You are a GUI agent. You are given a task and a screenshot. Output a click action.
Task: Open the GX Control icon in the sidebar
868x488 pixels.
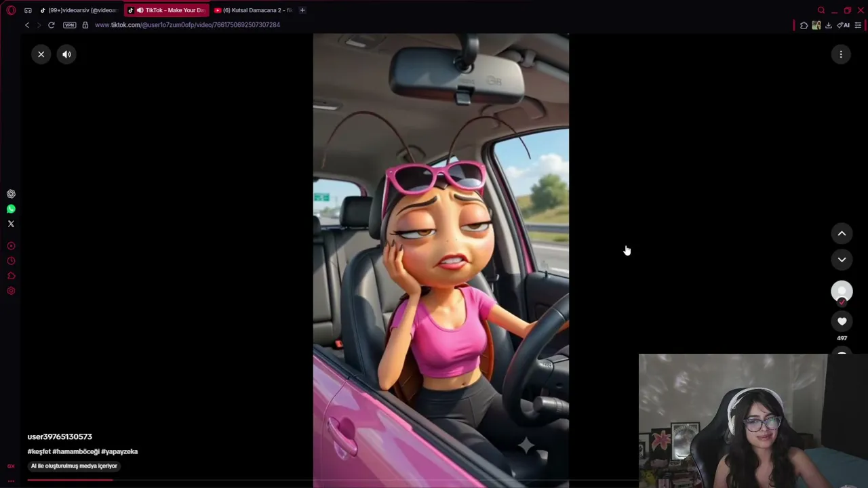click(11, 466)
